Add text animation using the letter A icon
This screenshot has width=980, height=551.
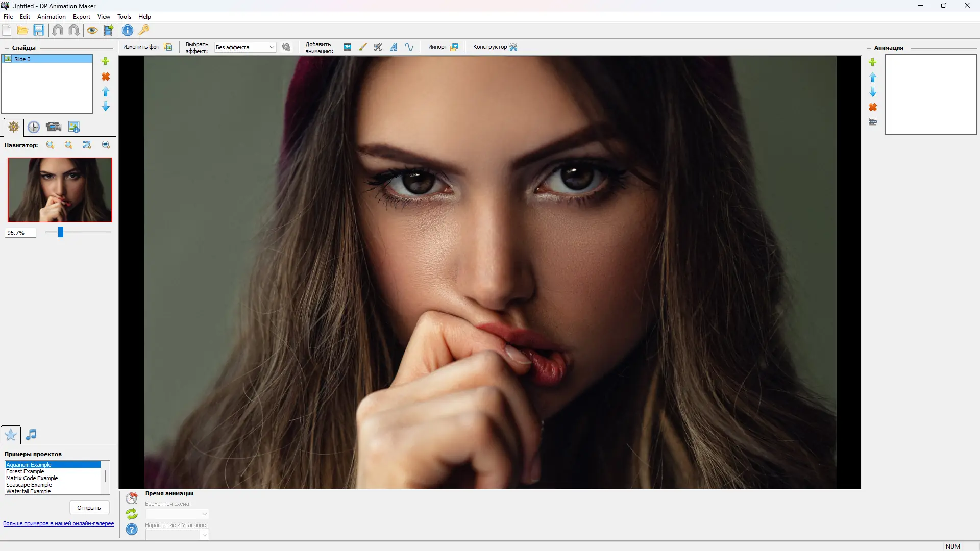point(394,47)
